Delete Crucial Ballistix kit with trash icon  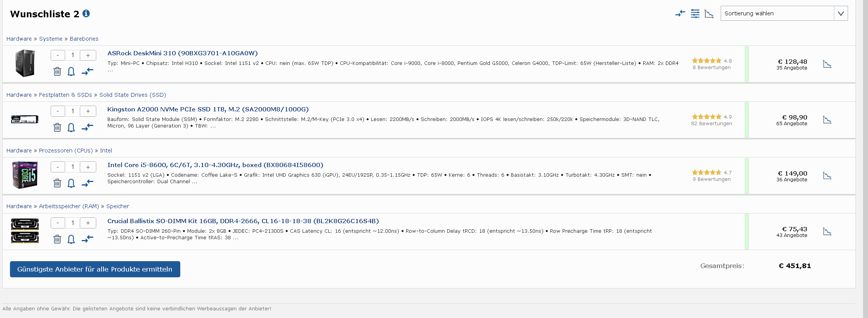(x=57, y=239)
